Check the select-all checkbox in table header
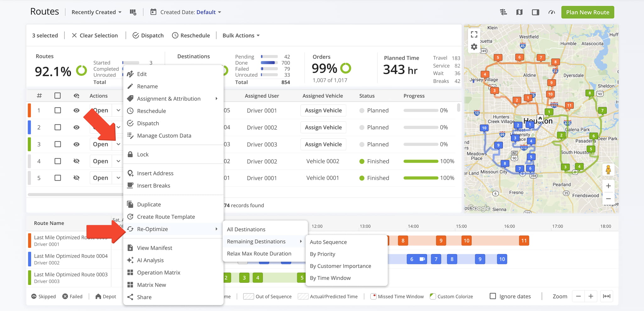644x311 pixels. [x=58, y=95]
